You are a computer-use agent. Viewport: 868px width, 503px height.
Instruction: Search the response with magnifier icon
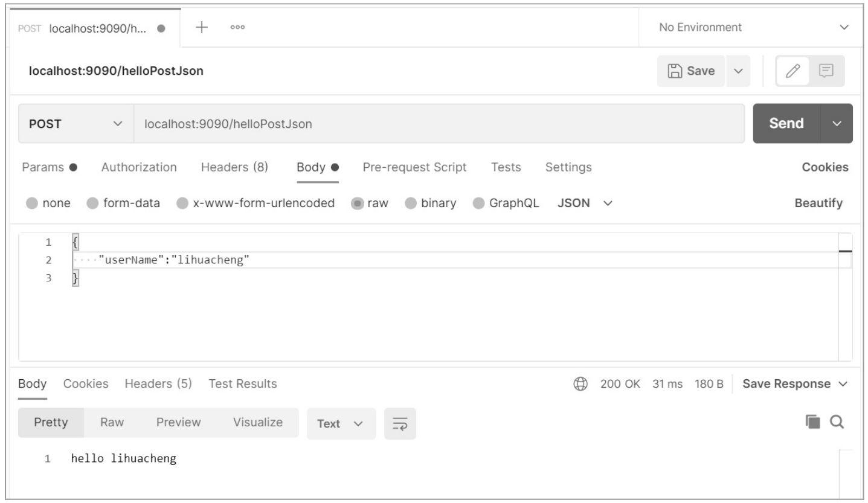(837, 423)
